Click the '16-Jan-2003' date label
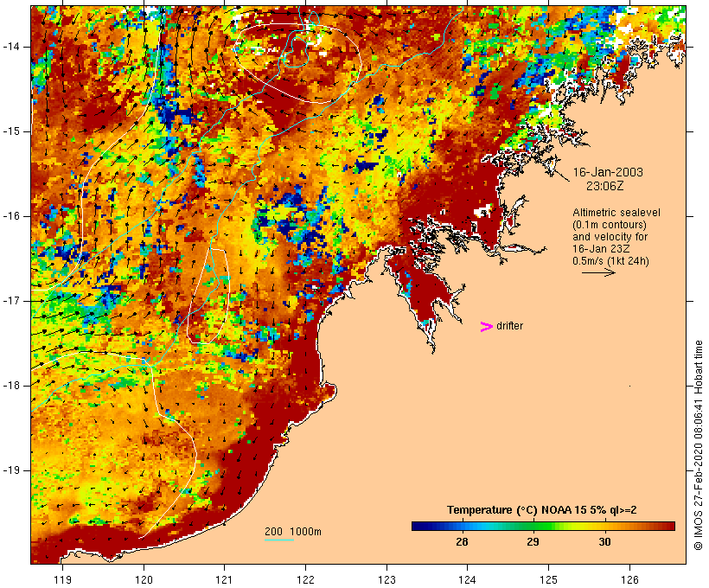Image resolution: width=709 pixels, height=588 pixels. click(608, 172)
